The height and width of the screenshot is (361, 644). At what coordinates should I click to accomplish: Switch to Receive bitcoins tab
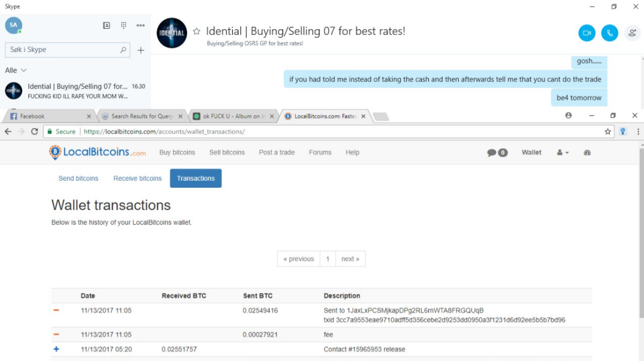[137, 179]
